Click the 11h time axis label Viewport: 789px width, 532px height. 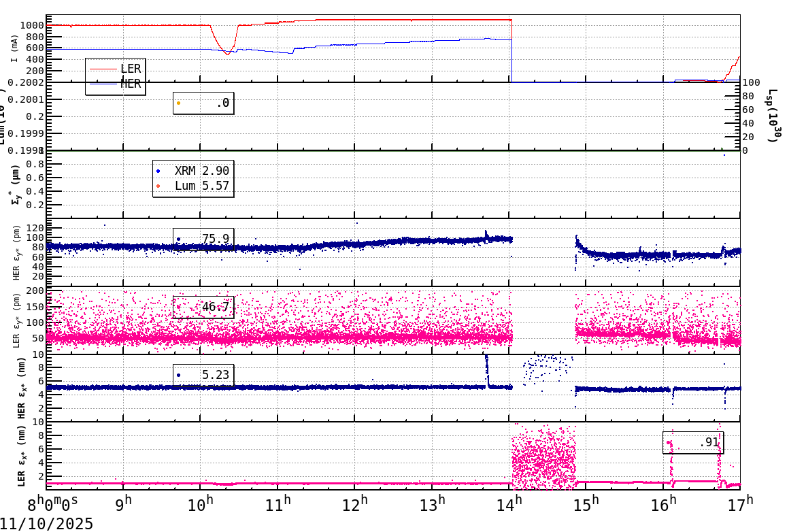[x=278, y=503]
